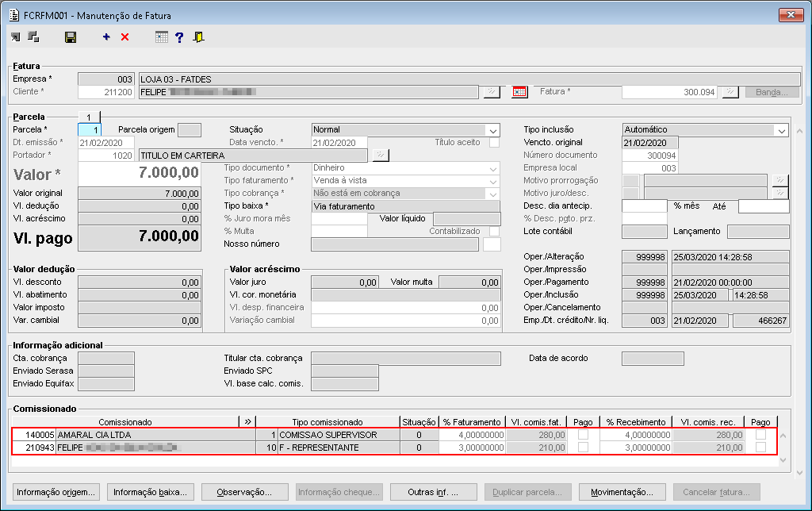Image resolution: width=812 pixels, height=511 pixels.
Task: Add a new record with plus icon
Action: (106, 37)
